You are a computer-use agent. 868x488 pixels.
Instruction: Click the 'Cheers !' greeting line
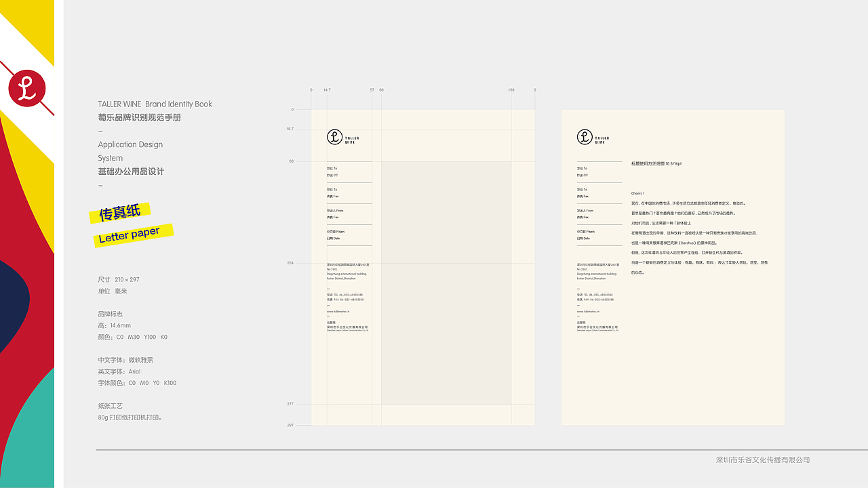coord(637,194)
